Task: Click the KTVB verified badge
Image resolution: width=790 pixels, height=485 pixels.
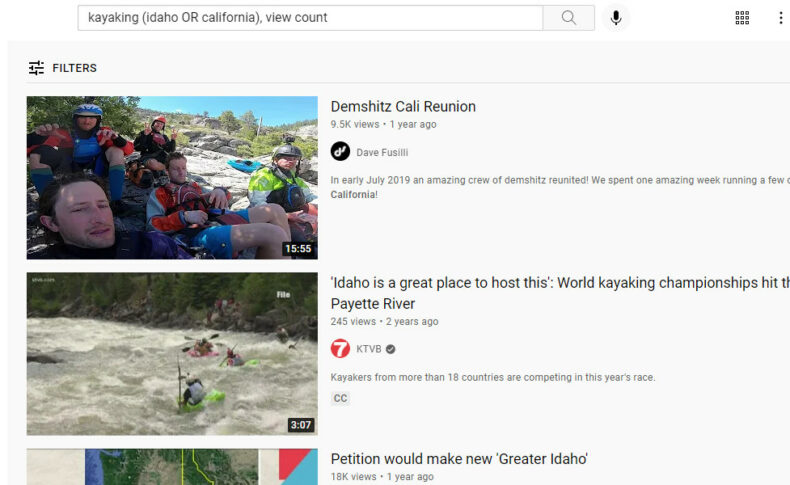Action: tap(390, 349)
